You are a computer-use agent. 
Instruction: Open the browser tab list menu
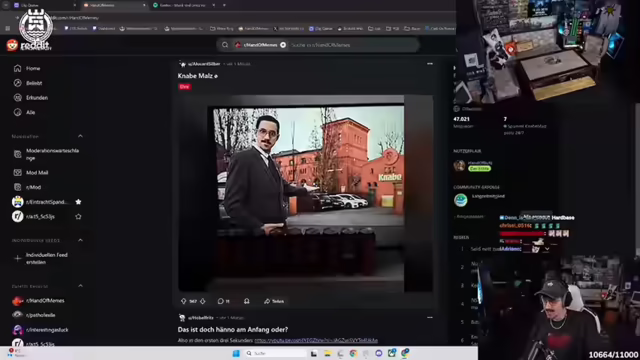[6, 5]
